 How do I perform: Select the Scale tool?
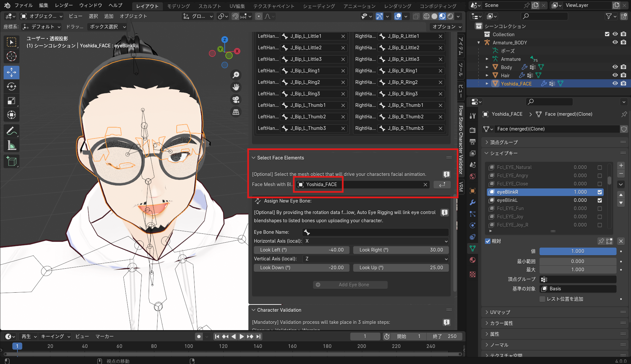[12, 101]
